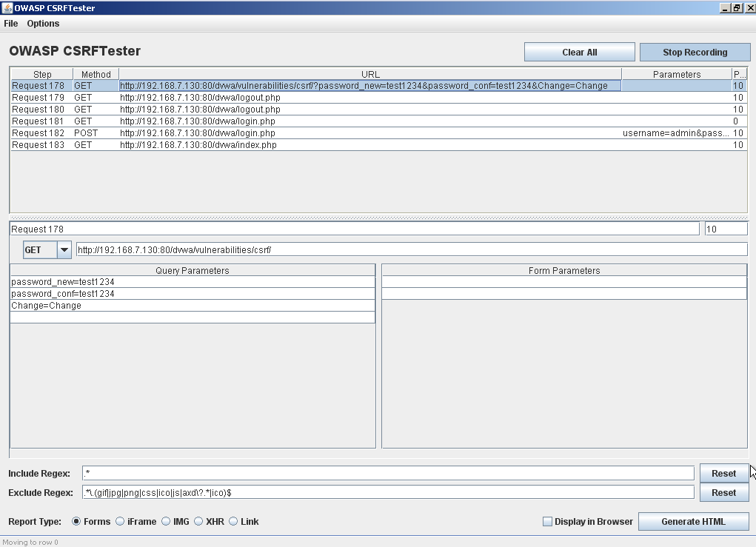The height and width of the screenshot is (547, 756).
Task: Click the POST method cell of Request 182
Action: coord(96,133)
